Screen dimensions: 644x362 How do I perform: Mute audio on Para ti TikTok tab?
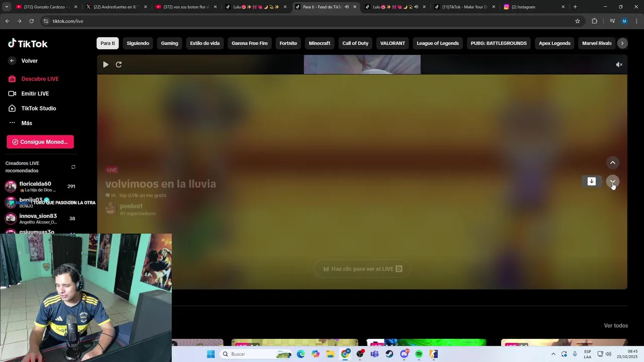point(347,7)
